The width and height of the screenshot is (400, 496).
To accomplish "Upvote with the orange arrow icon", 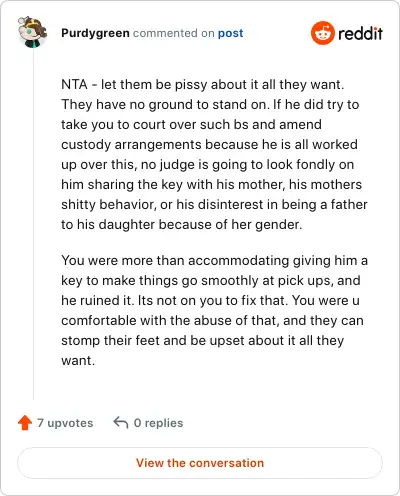I will pyautogui.click(x=25, y=423).
